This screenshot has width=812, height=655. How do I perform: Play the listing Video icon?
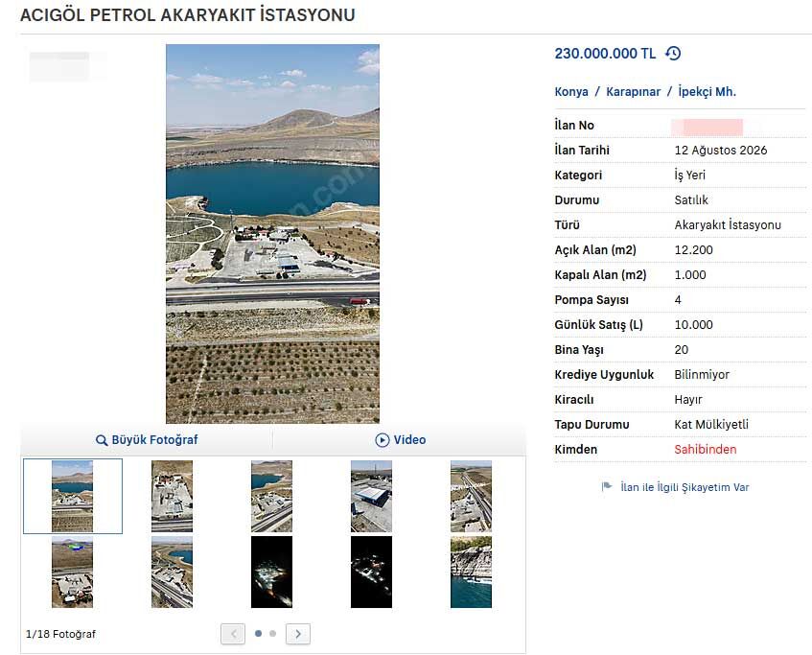383,440
